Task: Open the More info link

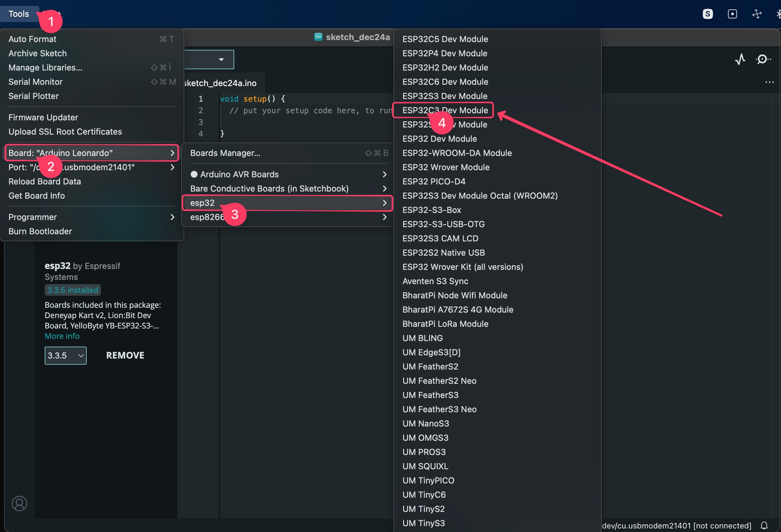Action: pos(62,336)
